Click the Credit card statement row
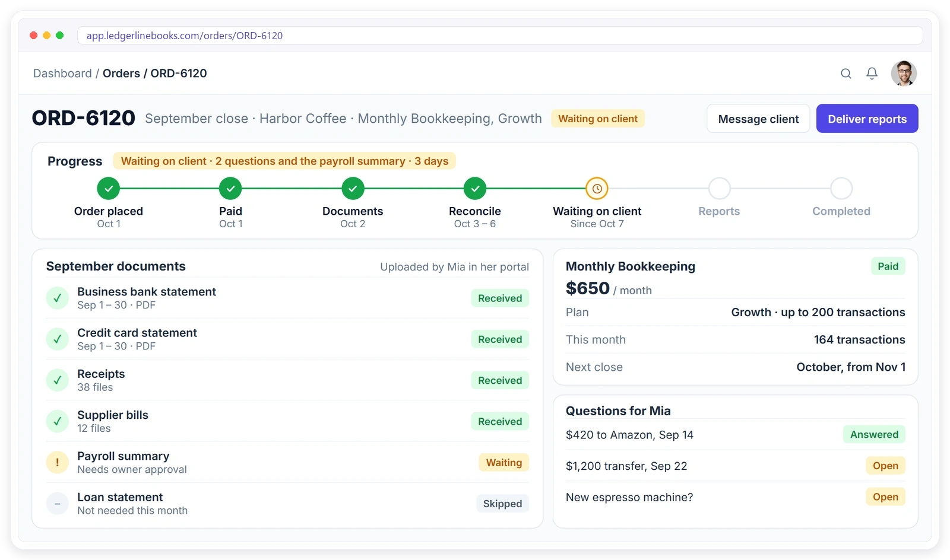Viewport: 950px width, 560px height. point(287,339)
